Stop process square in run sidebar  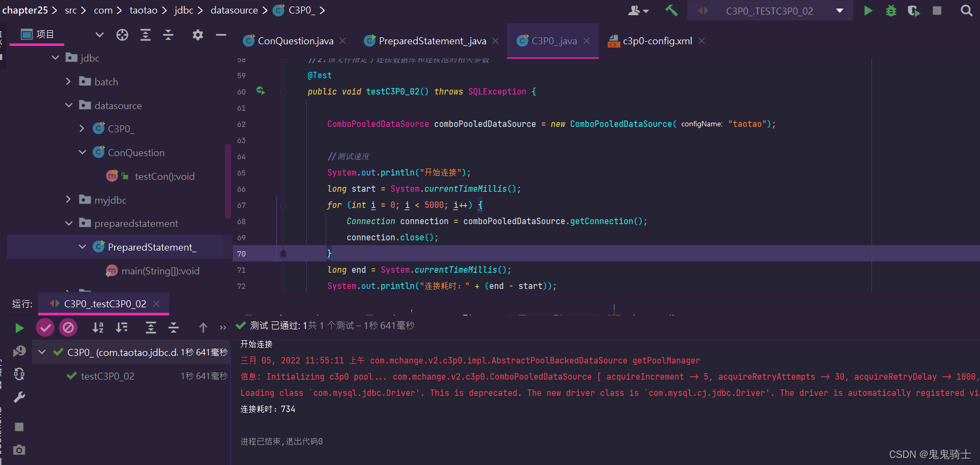point(19,427)
